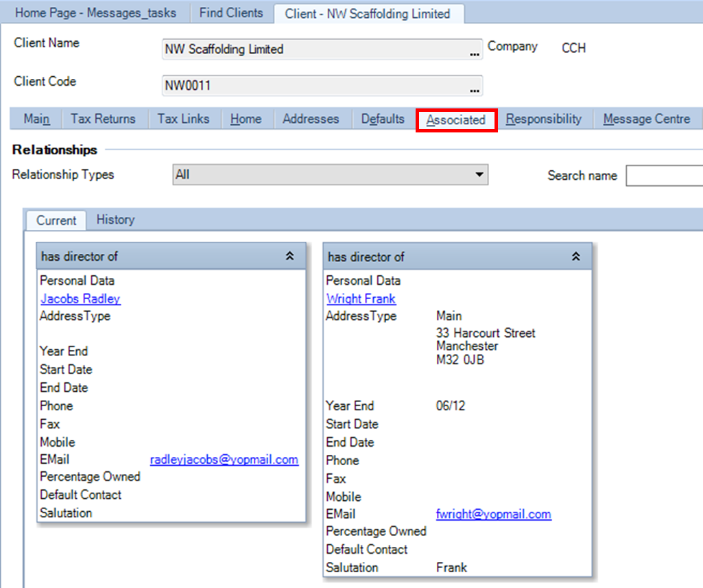
Task: Show the History relationships tab
Action: tap(116, 220)
